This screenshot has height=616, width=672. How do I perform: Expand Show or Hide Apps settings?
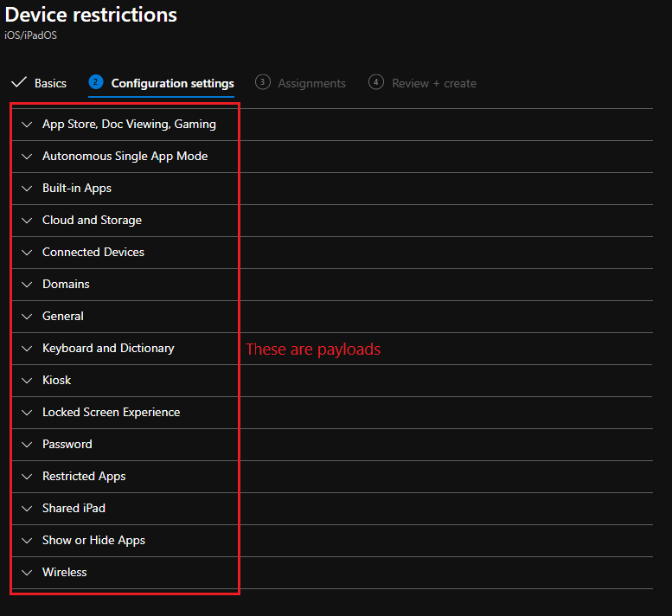93,541
